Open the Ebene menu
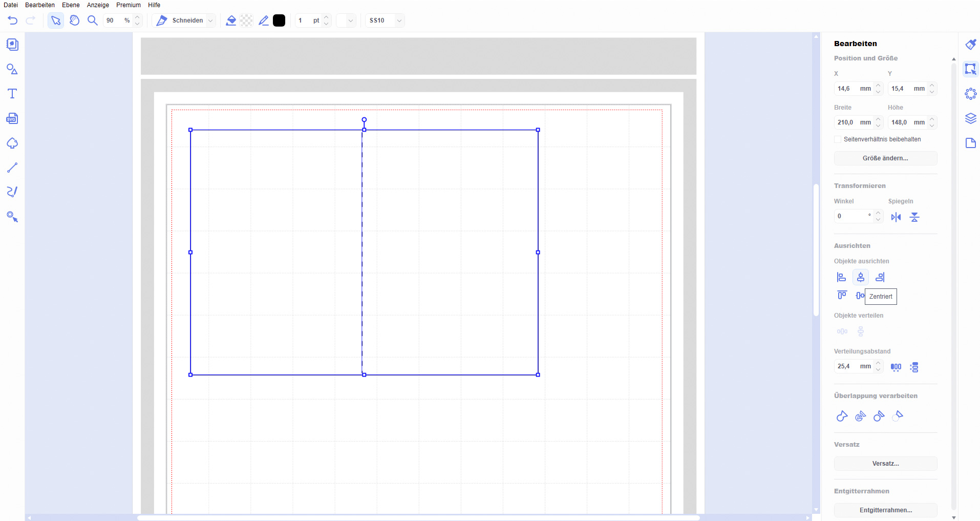The width and height of the screenshot is (980, 521). [x=71, y=5]
